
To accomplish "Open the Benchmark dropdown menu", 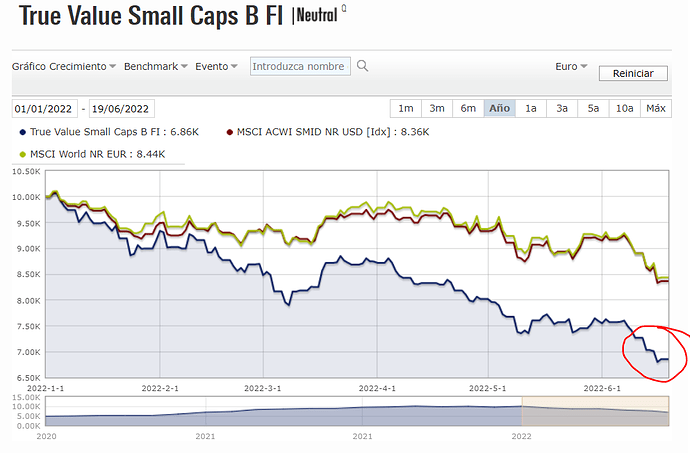I will 156,66.
